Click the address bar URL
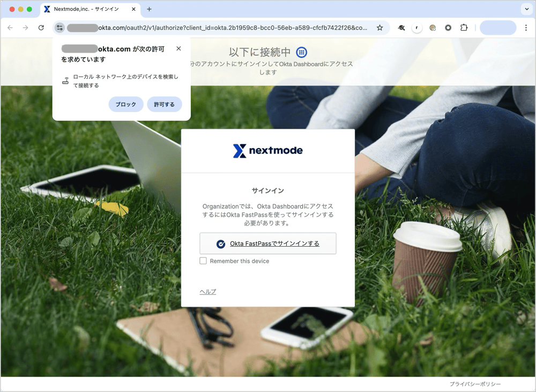This screenshot has height=392, width=536. 233,28
